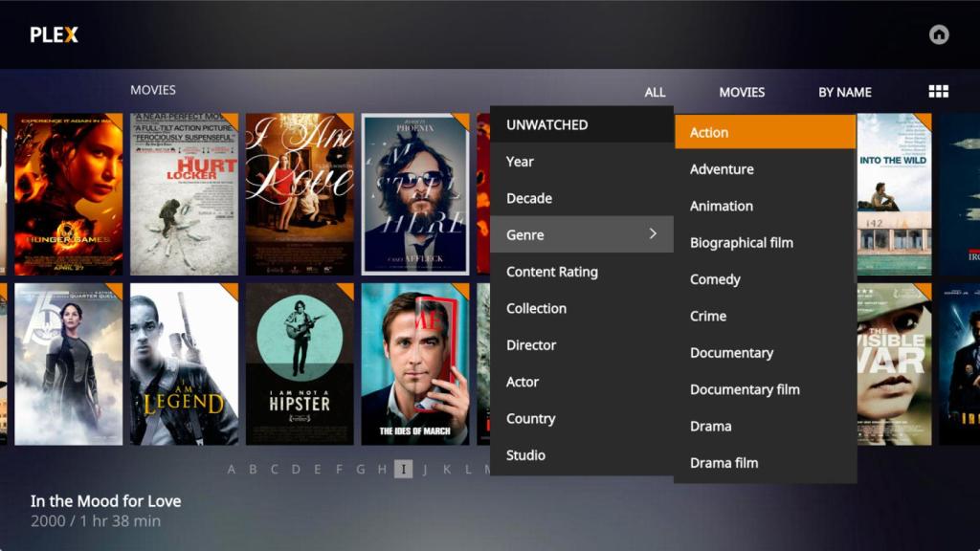Select the MOVIES tab

(742, 91)
